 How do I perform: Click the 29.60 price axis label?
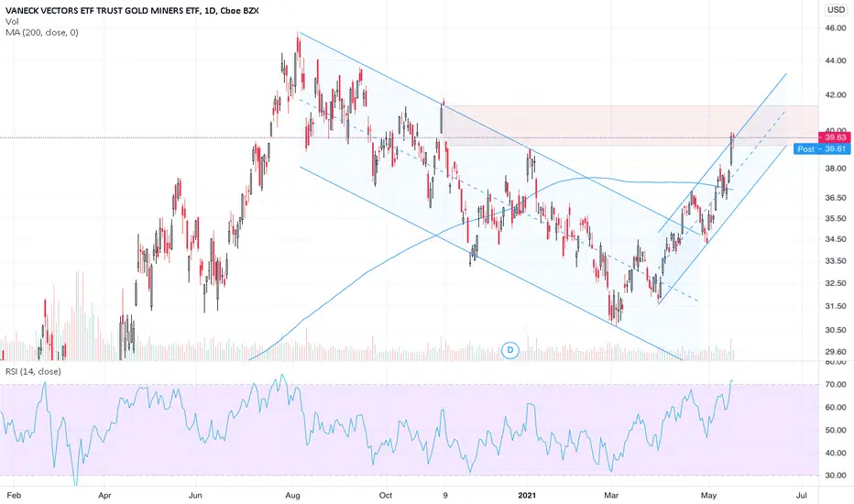click(836, 352)
